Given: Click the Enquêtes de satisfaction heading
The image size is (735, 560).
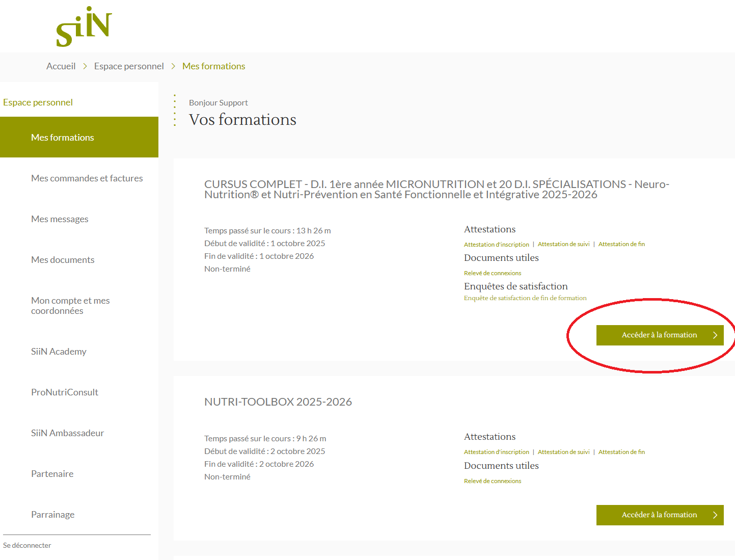Looking at the screenshot, I should [x=515, y=286].
